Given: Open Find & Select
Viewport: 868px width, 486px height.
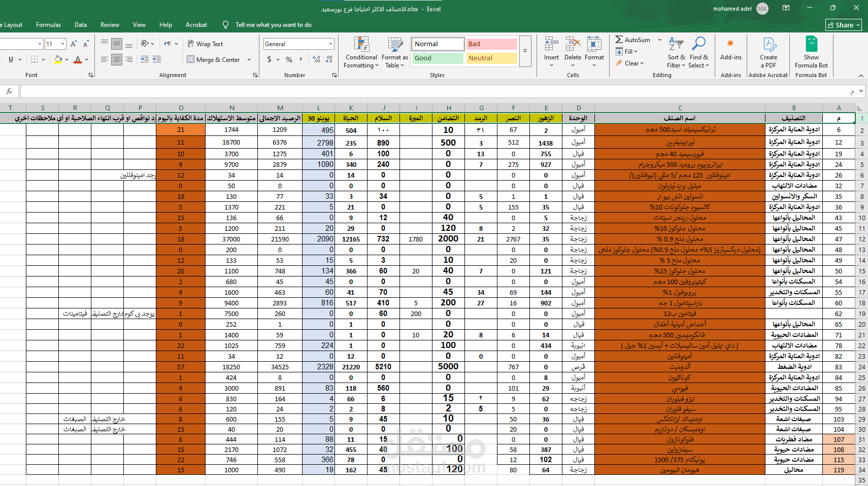Looking at the screenshot, I should coord(699,52).
